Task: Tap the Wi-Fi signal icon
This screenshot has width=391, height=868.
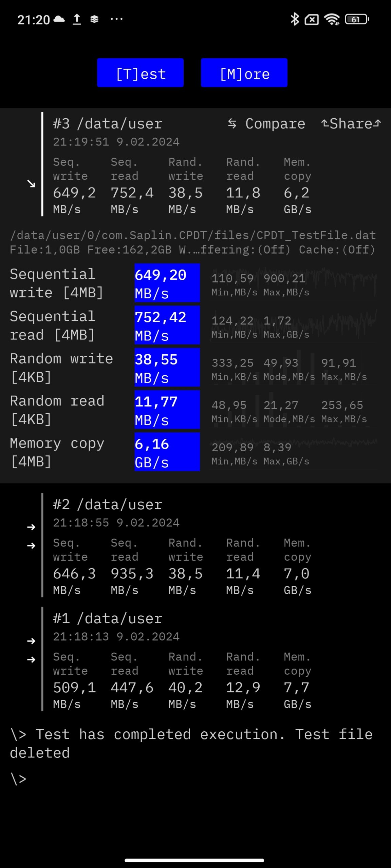Action: click(x=332, y=19)
